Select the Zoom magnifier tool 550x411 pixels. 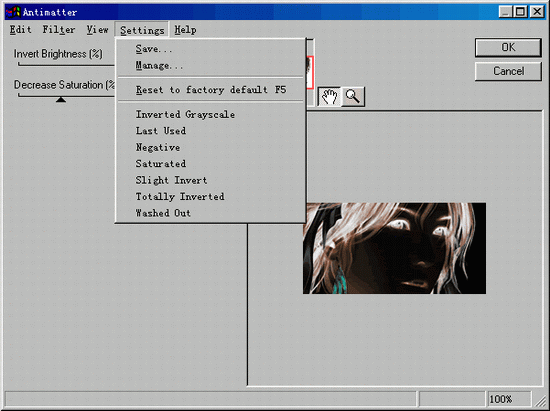pos(353,96)
